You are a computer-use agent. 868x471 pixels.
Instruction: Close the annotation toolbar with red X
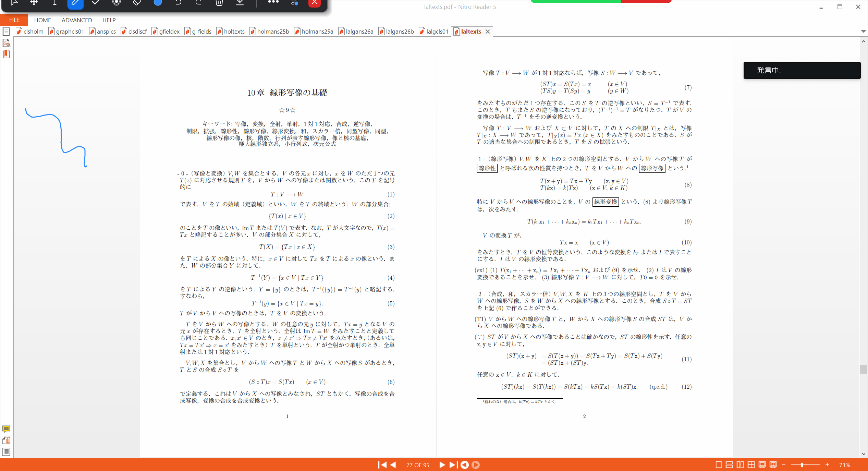(x=315, y=3)
